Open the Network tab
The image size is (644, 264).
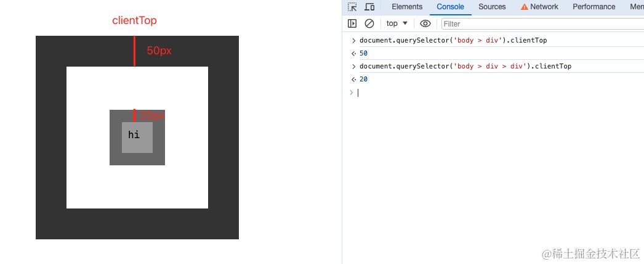(539, 7)
